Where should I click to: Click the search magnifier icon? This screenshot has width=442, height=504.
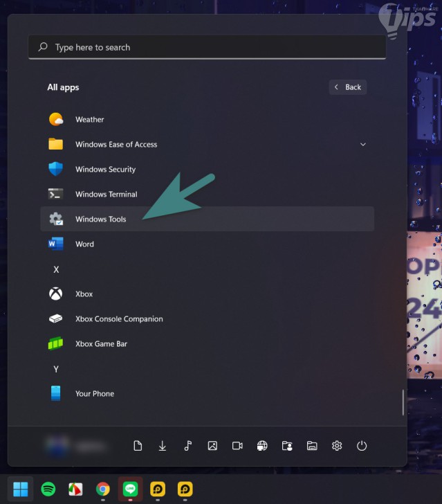point(43,47)
